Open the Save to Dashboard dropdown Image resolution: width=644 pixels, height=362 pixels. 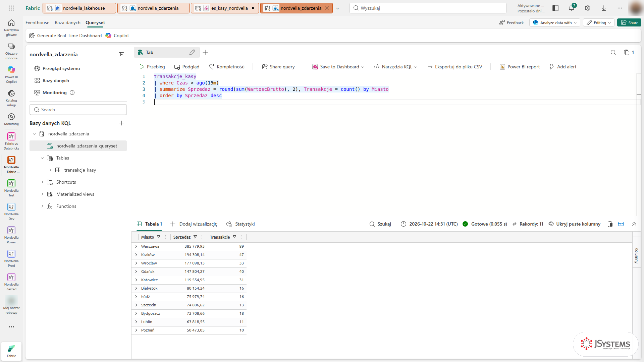pyautogui.click(x=338, y=67)
